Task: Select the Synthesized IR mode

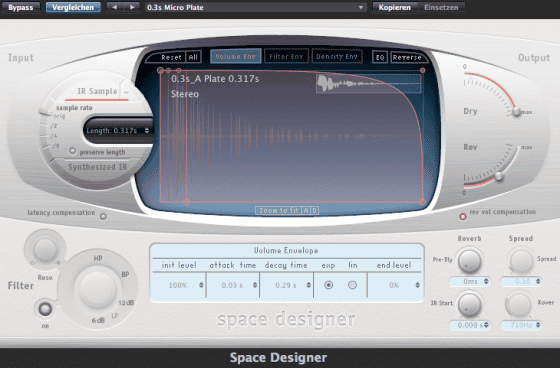Action: tap(98, 167)
